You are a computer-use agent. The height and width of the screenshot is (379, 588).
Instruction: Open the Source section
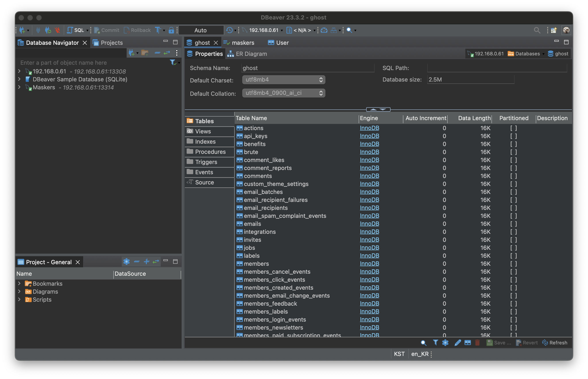[209, 182]
